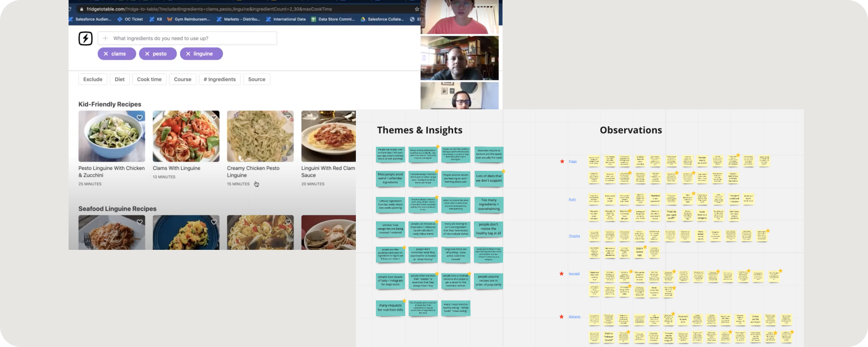The image size is (868, 347).
Task: Open the Gym Reimbursem... bookmark
Action: tap(188, 19)
